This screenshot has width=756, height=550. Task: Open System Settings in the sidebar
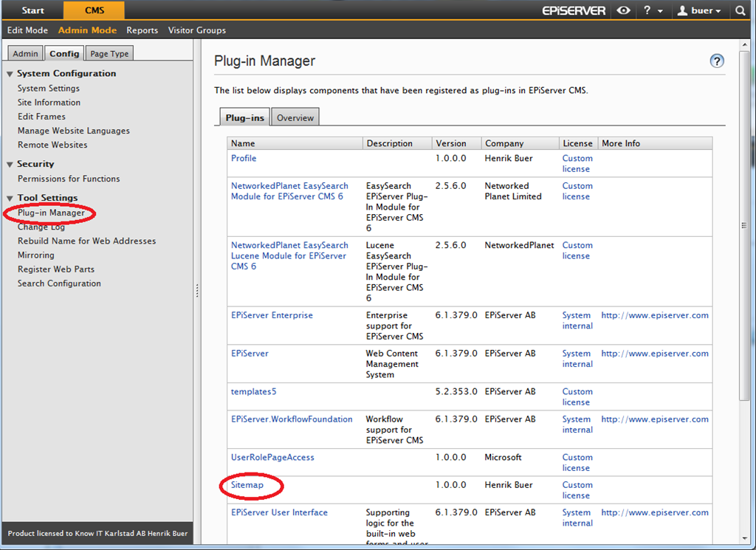tap(48, 89)
